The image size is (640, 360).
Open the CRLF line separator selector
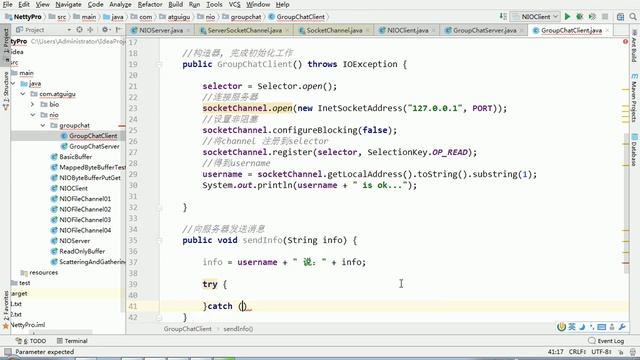[x=577, y=352]
